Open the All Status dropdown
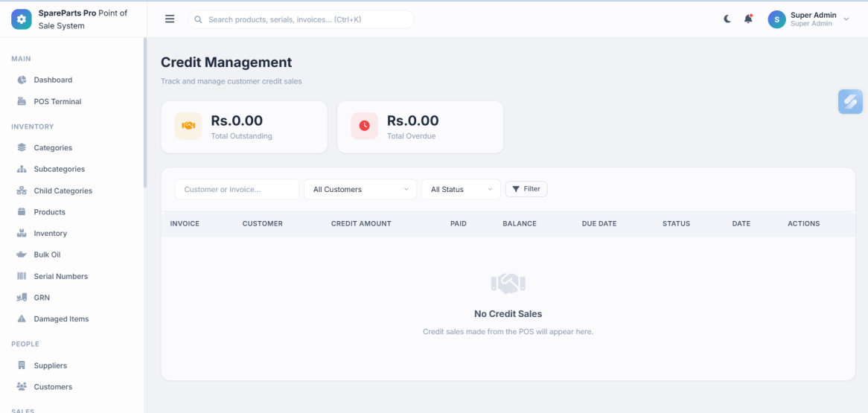The height and width of the screenshot is (413, 868). (x=461, y=189)
